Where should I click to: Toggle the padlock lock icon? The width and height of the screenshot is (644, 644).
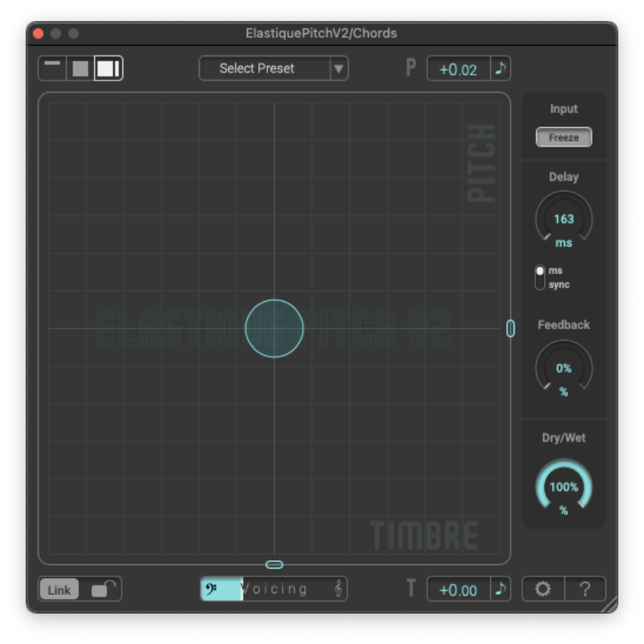pos(101,589)
